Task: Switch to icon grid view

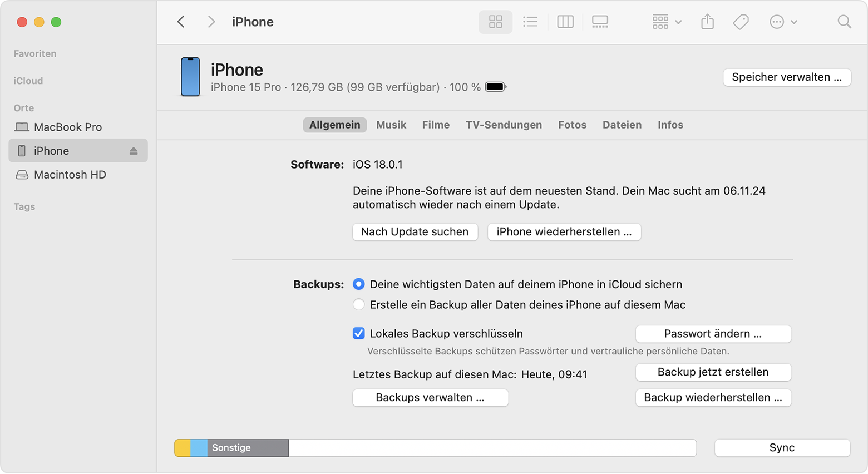Action: (x=495, y=22)
